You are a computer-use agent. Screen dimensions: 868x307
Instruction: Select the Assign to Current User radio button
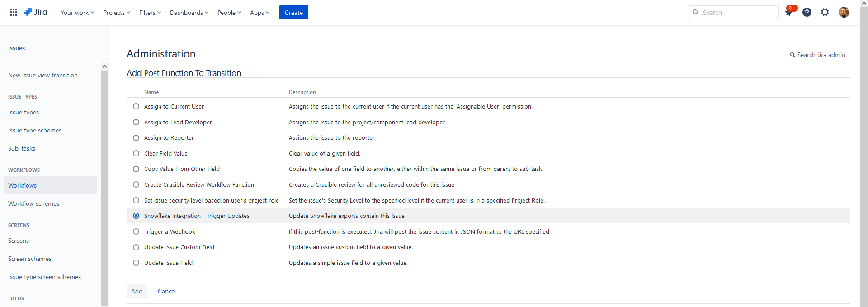136,107
